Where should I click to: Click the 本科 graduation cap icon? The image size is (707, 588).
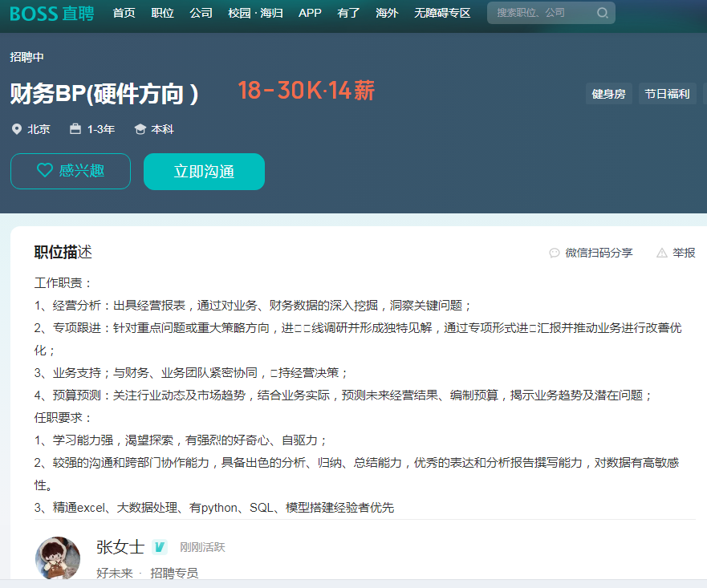tap(140, 129)
